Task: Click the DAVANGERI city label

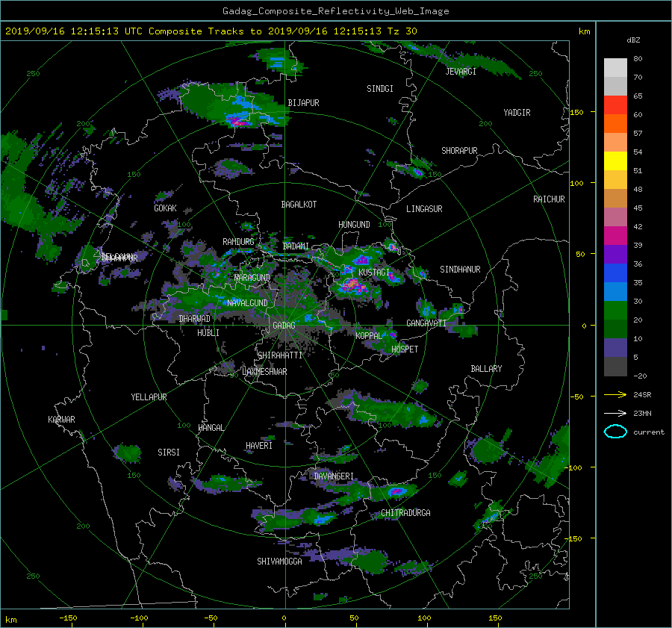Action: (x=334, y=476)
